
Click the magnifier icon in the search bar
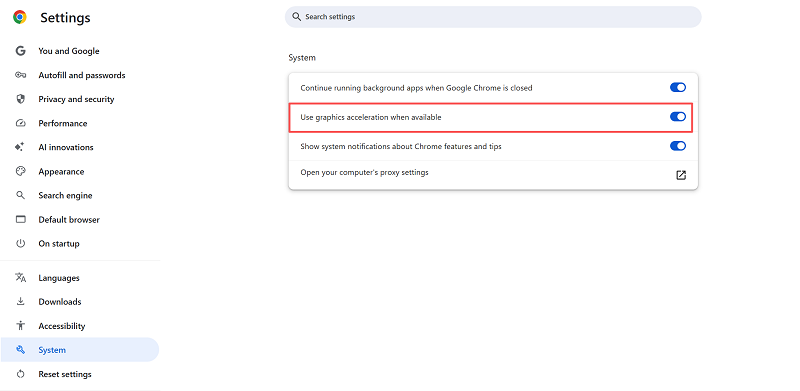coord(296,17)
